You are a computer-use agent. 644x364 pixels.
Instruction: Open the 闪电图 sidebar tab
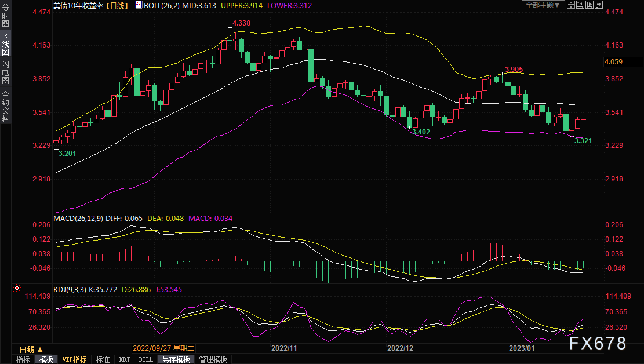[x=5, y=71]
